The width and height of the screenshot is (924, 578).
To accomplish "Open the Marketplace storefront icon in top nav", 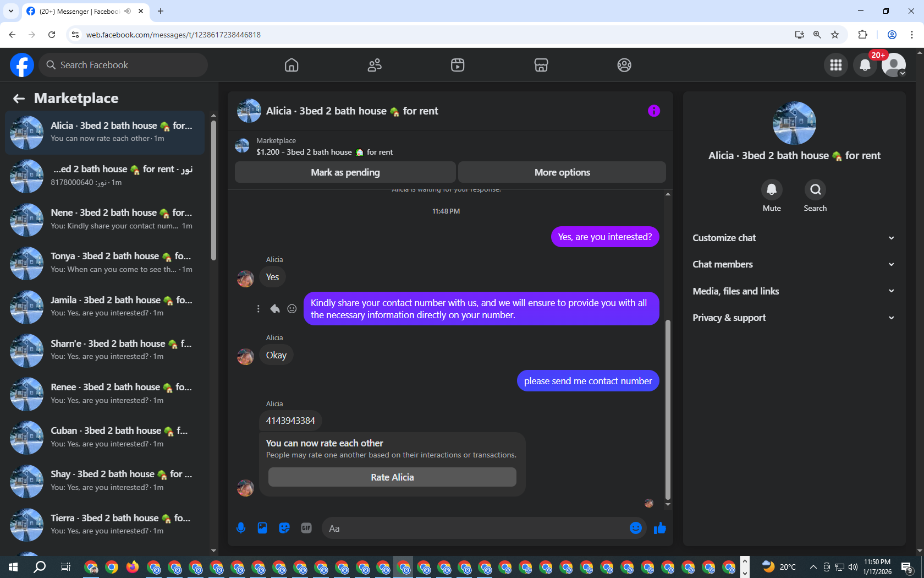I will [541, 65].
